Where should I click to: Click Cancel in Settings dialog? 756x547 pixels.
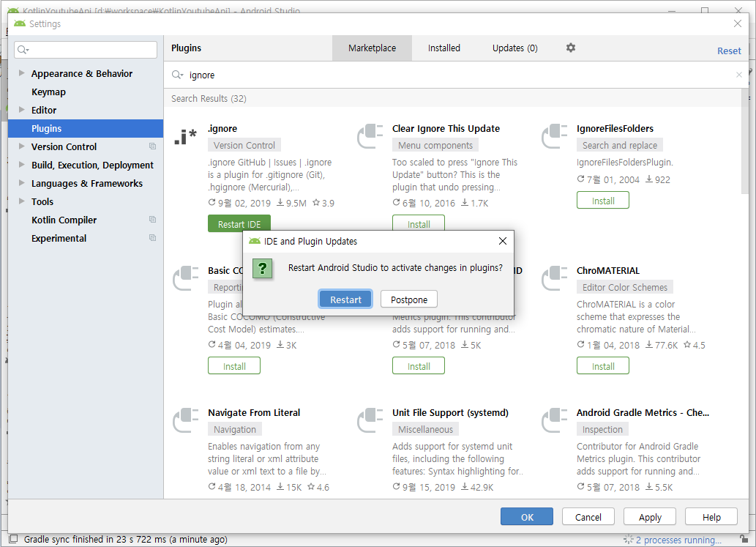pyautogui.click(x=588, y=517)
